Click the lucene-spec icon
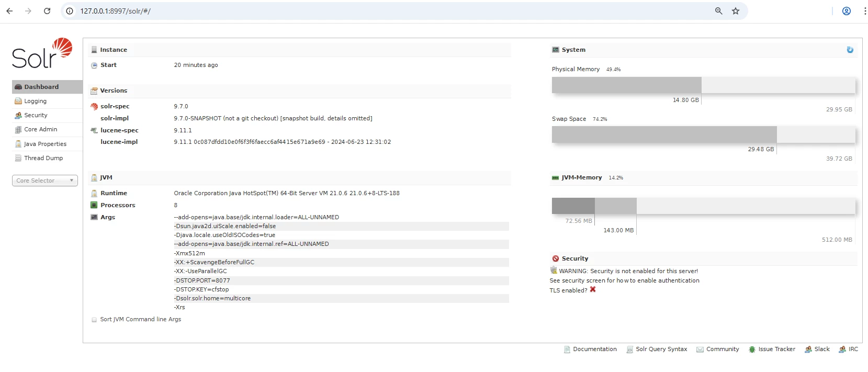The height and width of the screenshot is (372, 868). pos(94,130)
